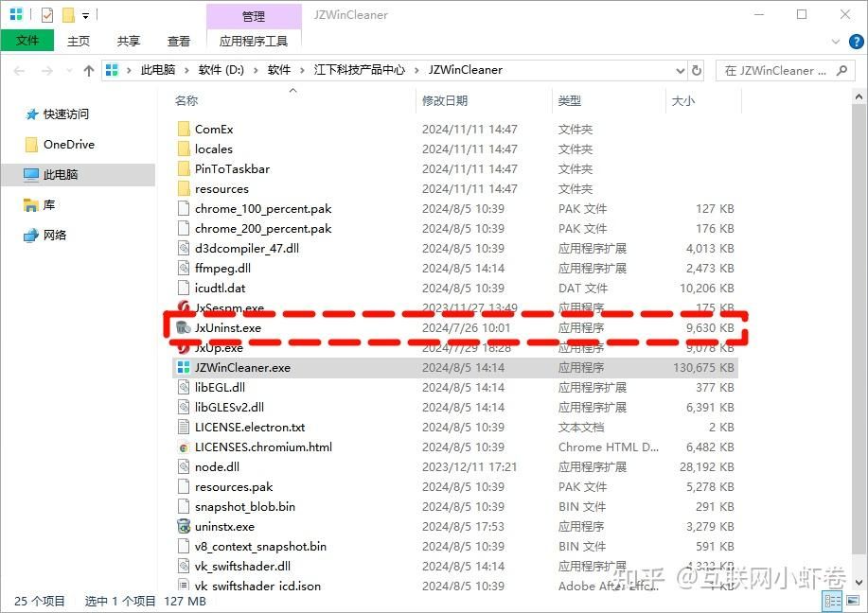Select the ComEx folder icon

click(184, 129)
